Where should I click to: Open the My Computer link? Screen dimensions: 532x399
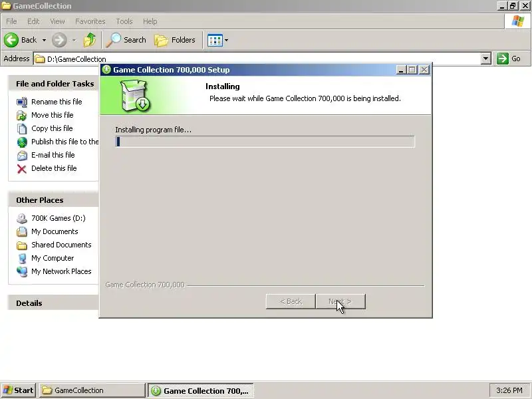(53, 258)
